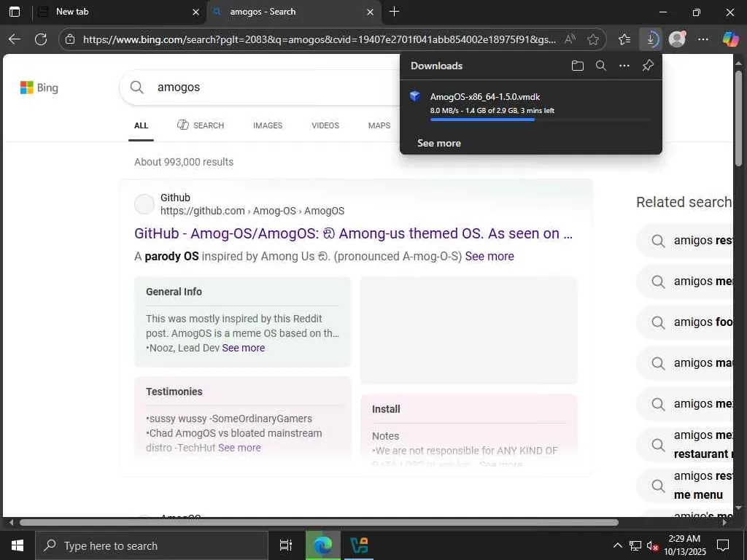Click the amogos search input field

pyautogui.click(x=276, y=87)
